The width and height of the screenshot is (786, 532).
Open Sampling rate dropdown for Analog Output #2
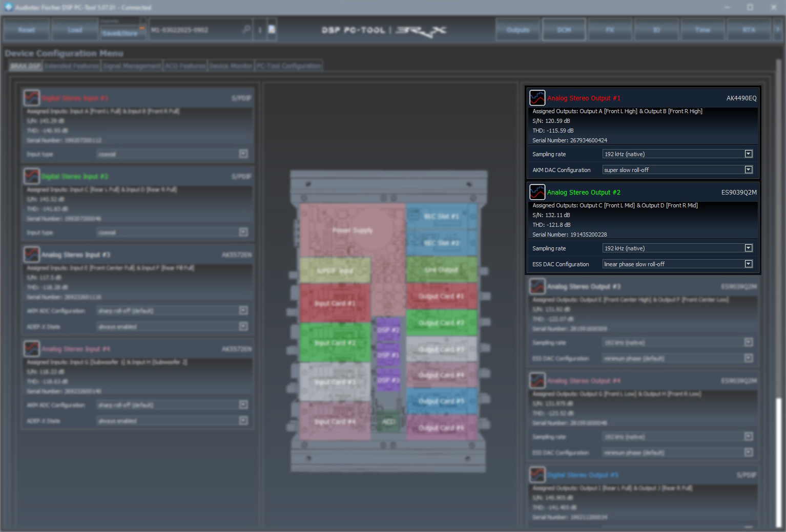[x=748, y=248]
